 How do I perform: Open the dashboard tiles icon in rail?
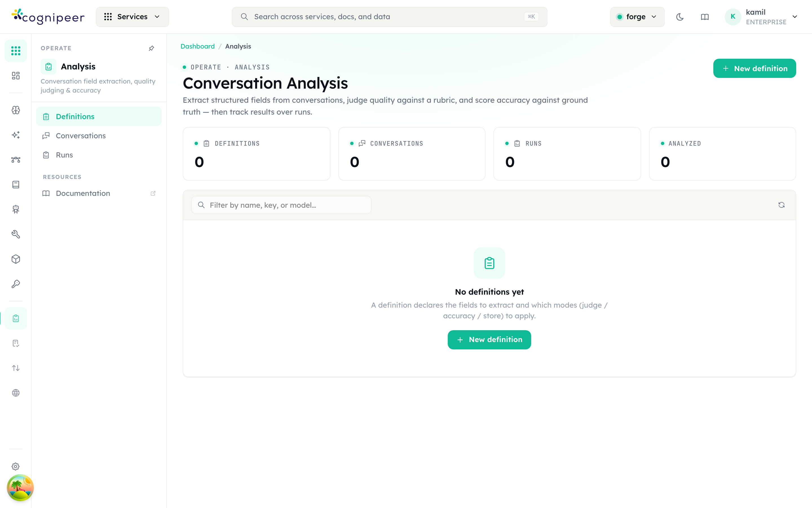pos(16,76)
